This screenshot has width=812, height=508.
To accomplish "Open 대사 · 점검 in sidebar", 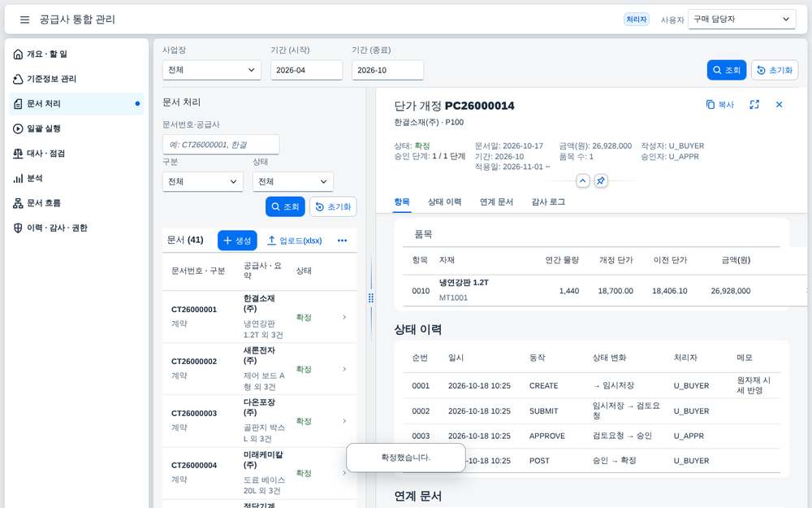I will coord(76,154).
